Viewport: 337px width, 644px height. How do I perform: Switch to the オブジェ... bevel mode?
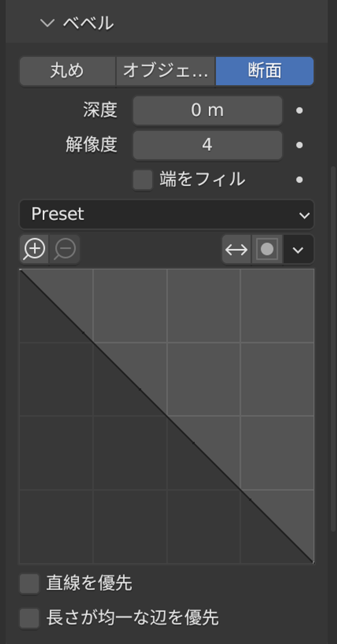coord(165,71)
